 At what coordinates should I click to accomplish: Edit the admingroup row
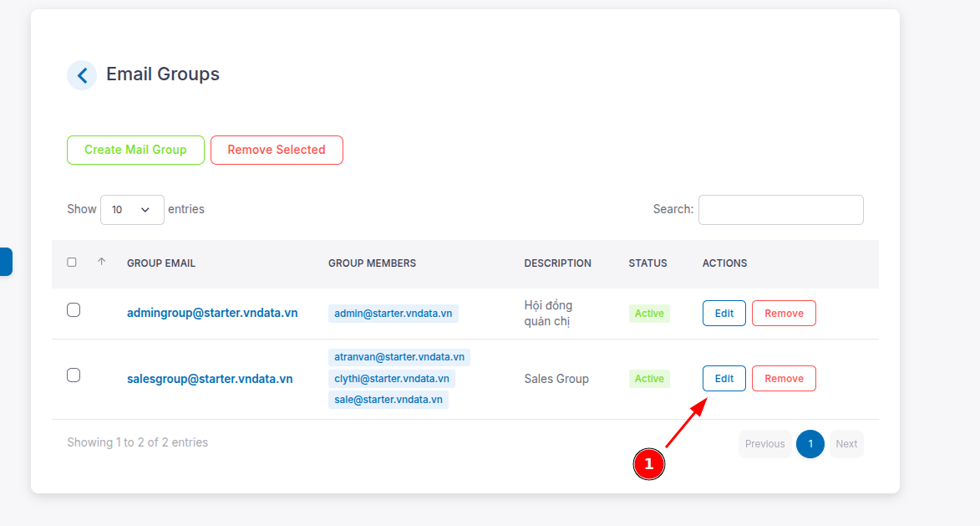click(x=724, y=314)
